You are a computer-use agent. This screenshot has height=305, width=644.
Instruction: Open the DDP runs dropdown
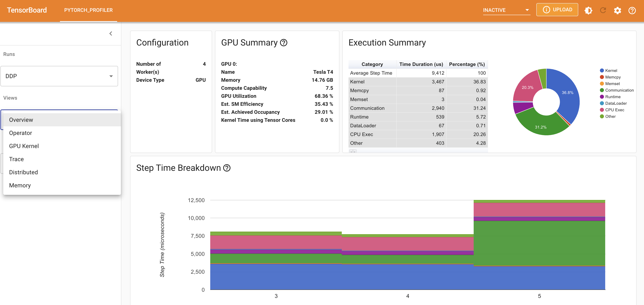tap(59, 76)
